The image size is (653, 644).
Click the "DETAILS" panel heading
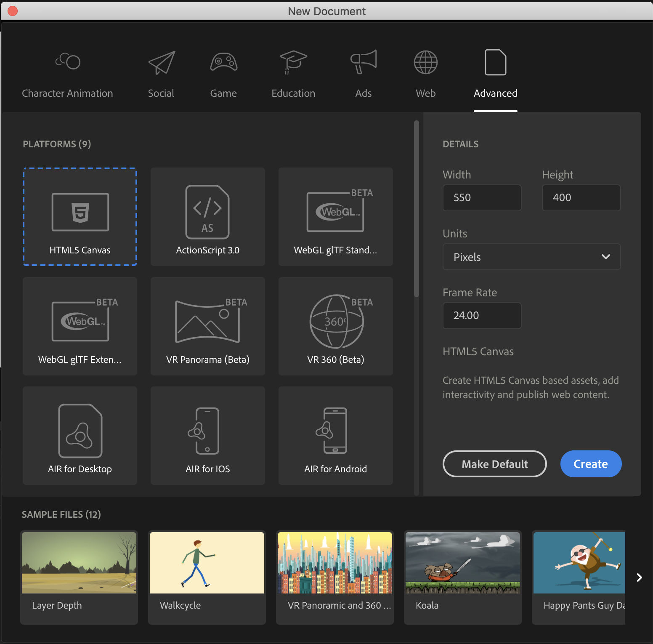click(x=461, y=144)
